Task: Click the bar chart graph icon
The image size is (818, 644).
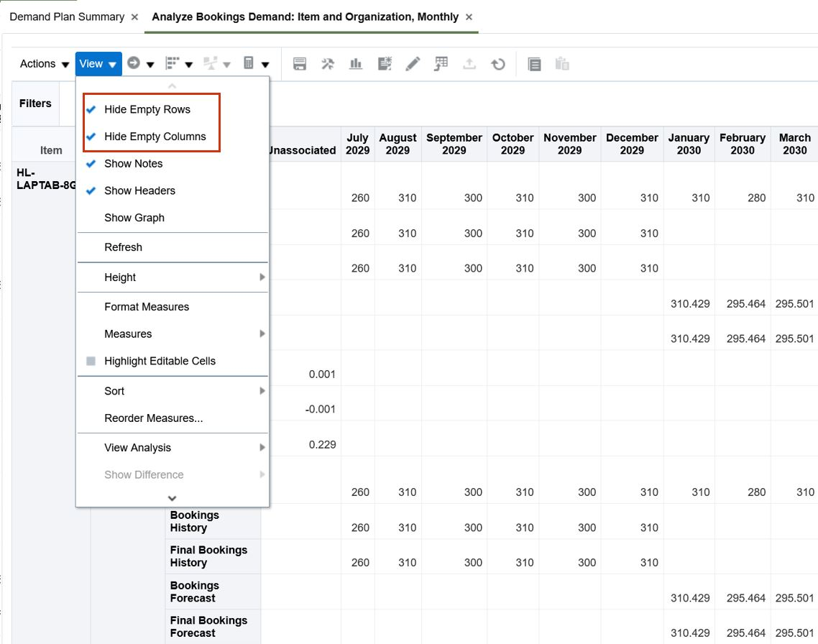Action: tap(356, 64)
